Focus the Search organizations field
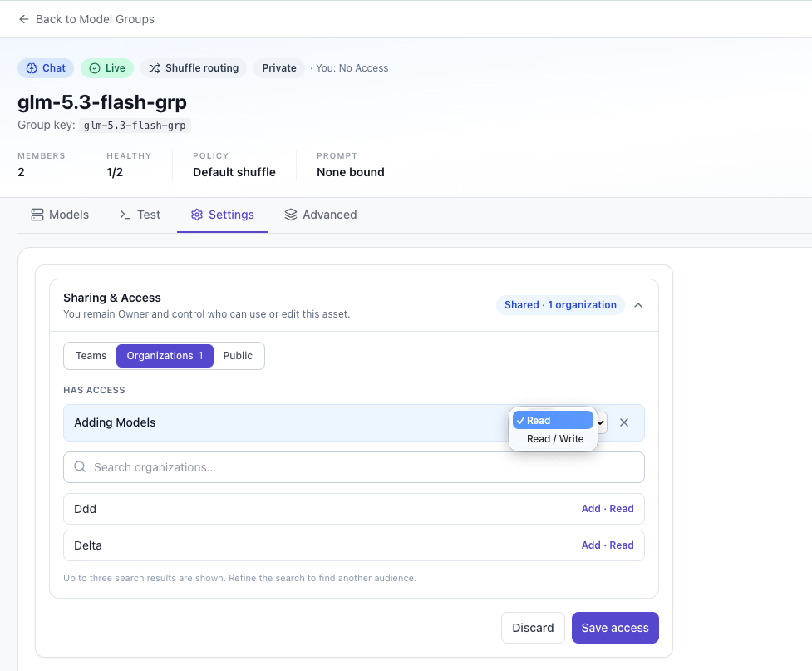The width and height of the screenshot is (812, 671). [354, 467]
